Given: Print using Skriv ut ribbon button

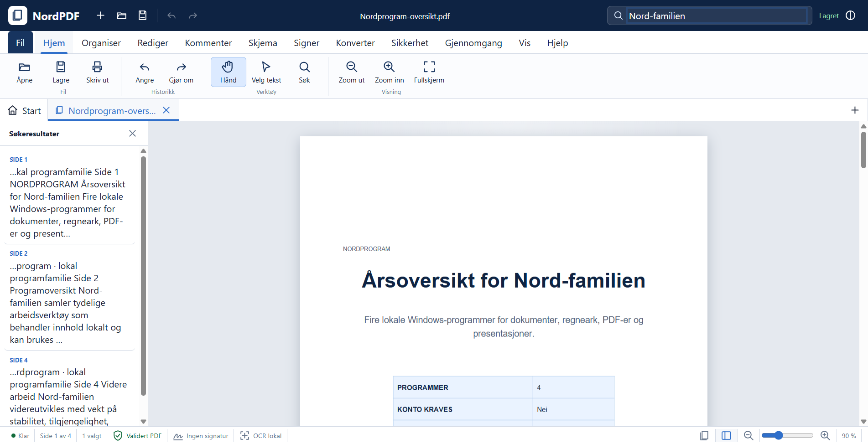Looking at the screenshot, I should (98, 72).
